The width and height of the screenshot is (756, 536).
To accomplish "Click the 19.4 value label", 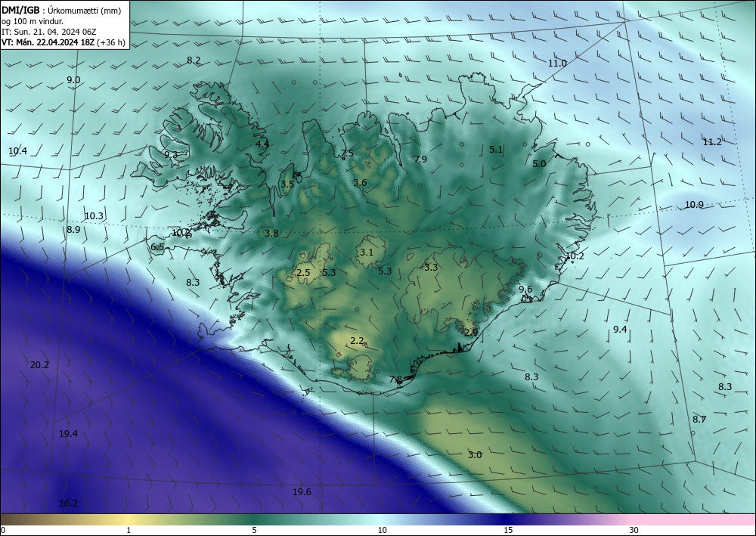I will tap(68, 434).
